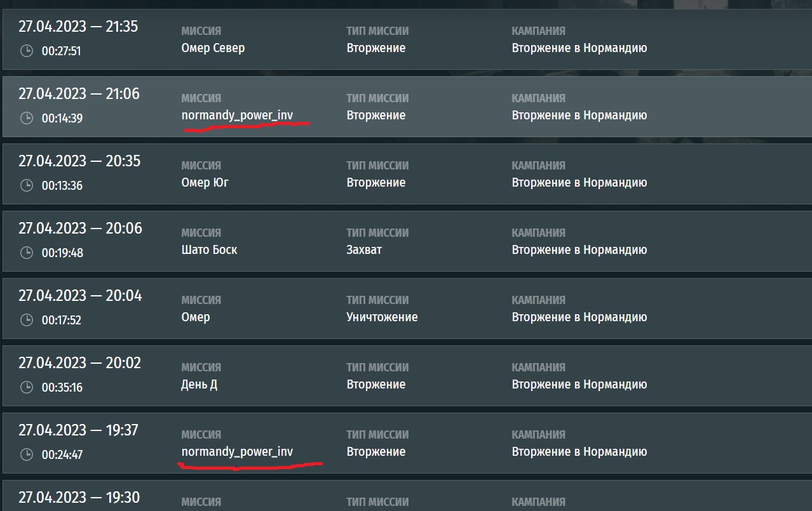Screen dimensions: 812x511
Task: Click the normandy_power_inv mission from 19:37
Action: (x=237, y=452)
